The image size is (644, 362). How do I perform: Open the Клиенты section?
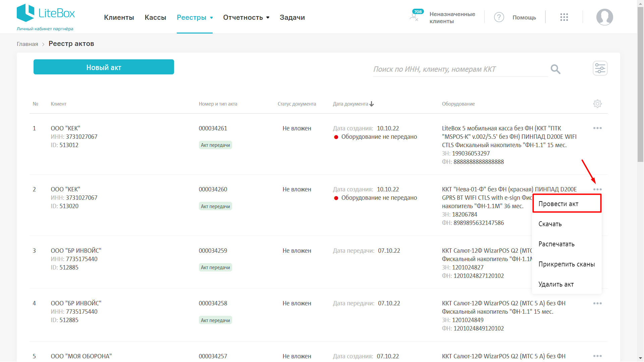coord(119,17)
